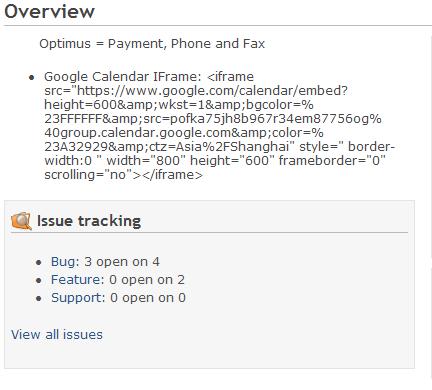Click the Issue tracking magnifier icon

click(x=21, y=221)
